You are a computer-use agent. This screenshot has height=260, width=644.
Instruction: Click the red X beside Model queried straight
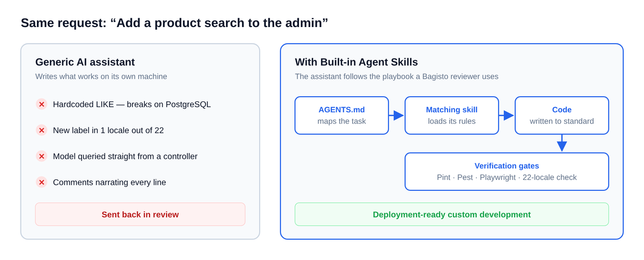click(42, 156)
